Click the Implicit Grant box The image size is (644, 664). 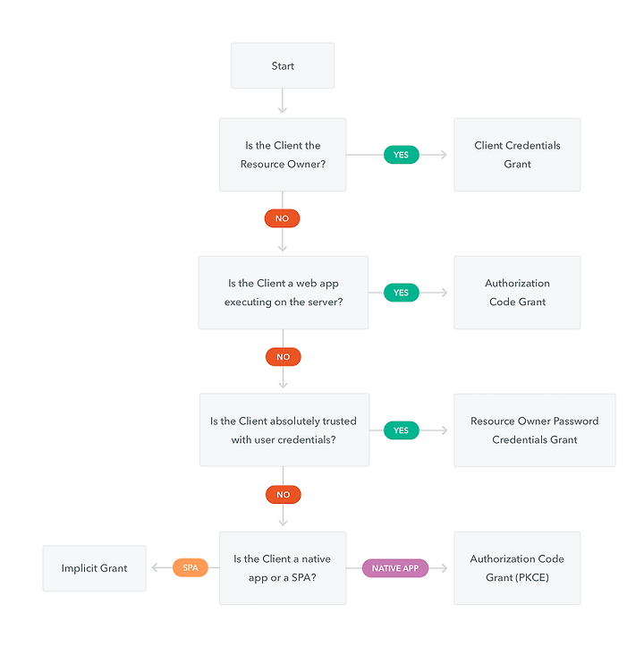(94, 568)
